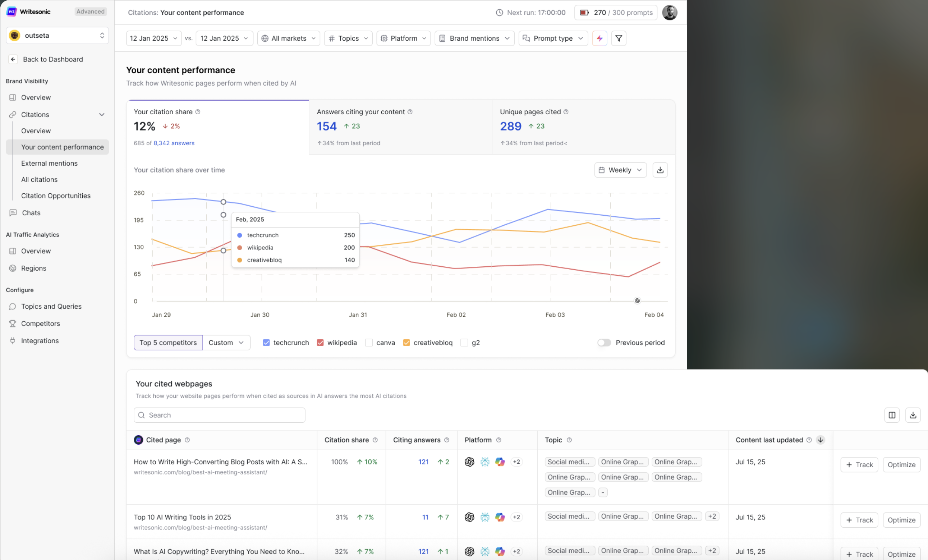Enable the canva checkbox
928x560 pixels.
tap(369, 343)
